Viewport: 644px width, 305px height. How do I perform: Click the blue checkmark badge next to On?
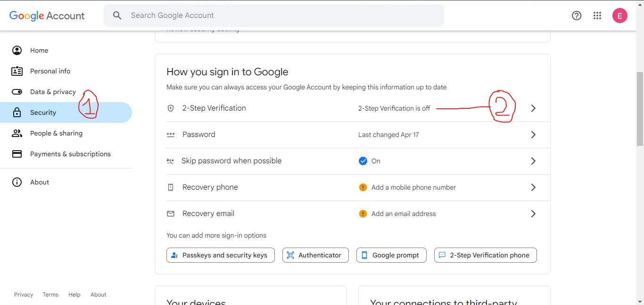(362, 161)
